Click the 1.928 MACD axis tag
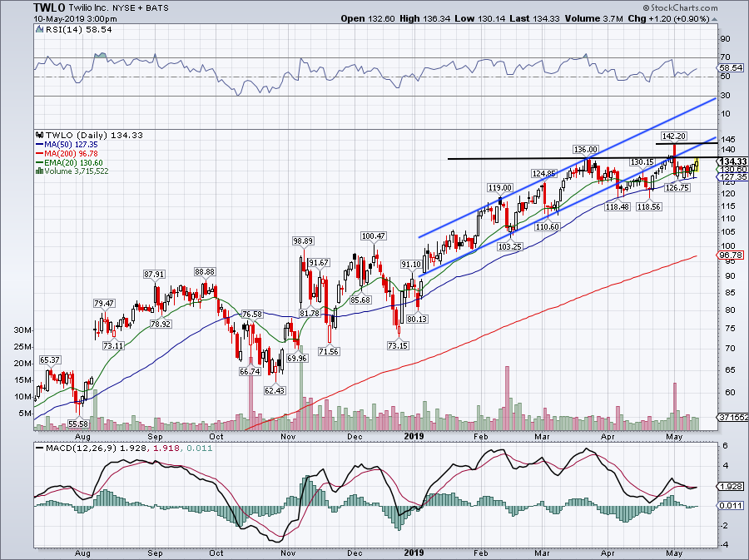This screenshot has height=560, width=749. coord(731,487)
